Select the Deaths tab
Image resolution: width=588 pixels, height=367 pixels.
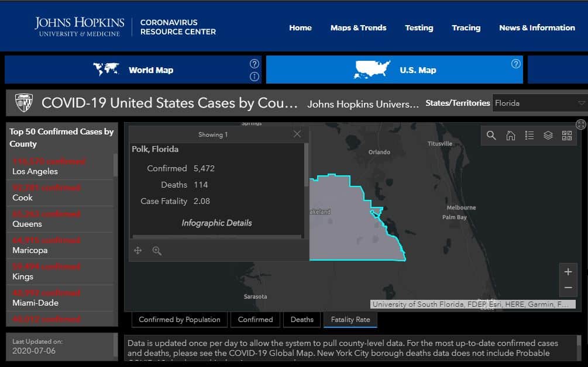(x=302, y=320)
